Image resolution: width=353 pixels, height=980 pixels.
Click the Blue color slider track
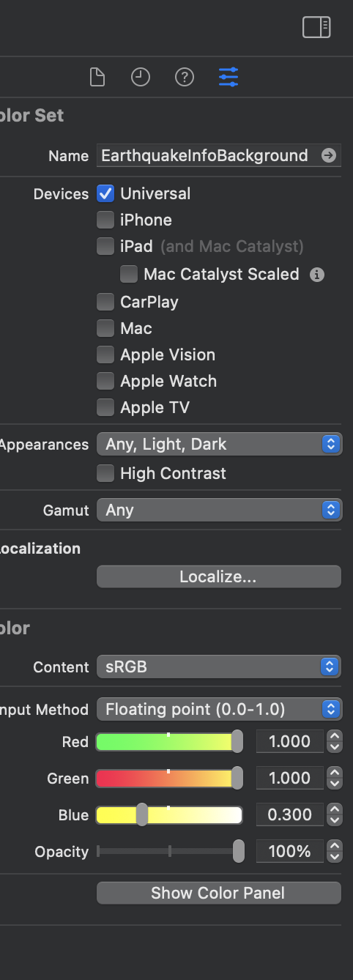pyautogui.click(x=169, y=815)
